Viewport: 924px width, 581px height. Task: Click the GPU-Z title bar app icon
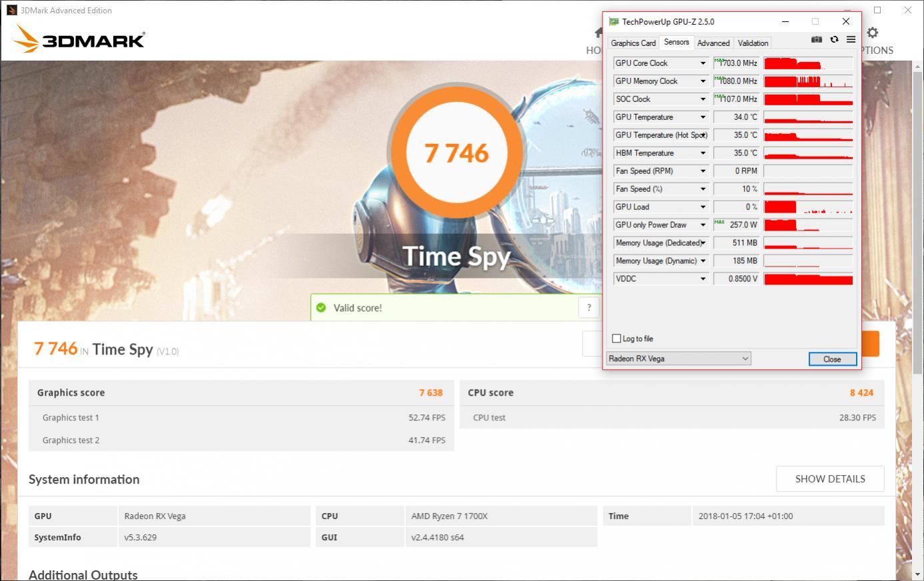tap(613, 21)
